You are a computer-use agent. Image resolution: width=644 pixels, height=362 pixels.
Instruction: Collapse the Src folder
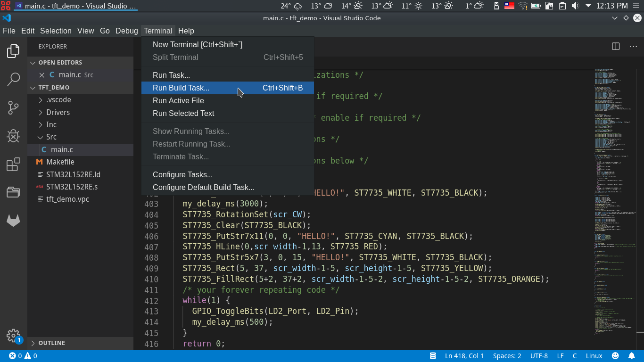[x=51, y=137]
